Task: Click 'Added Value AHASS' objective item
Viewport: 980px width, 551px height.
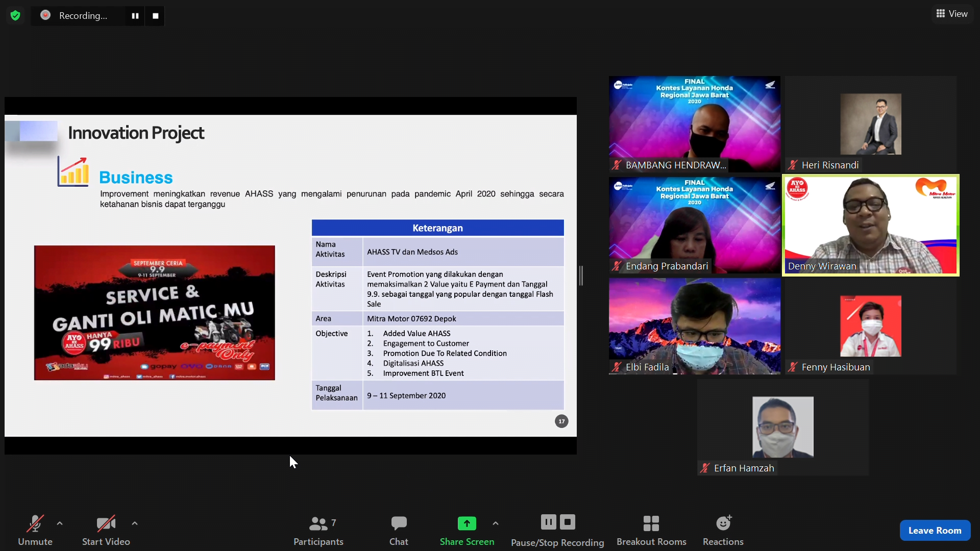Action: [x=416, y=333]
